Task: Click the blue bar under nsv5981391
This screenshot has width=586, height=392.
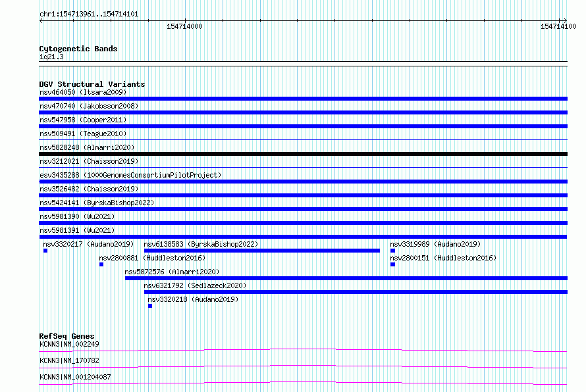Action: [303, 237]
